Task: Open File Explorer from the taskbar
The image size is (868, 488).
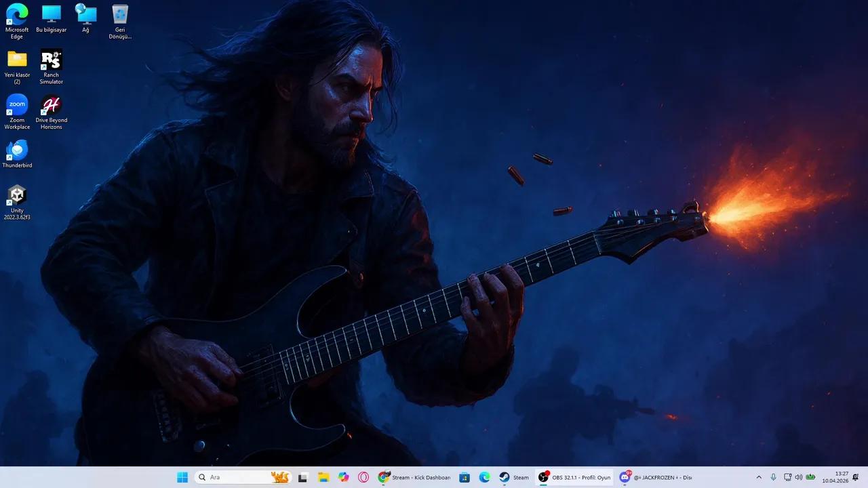Action: point(323,477)
